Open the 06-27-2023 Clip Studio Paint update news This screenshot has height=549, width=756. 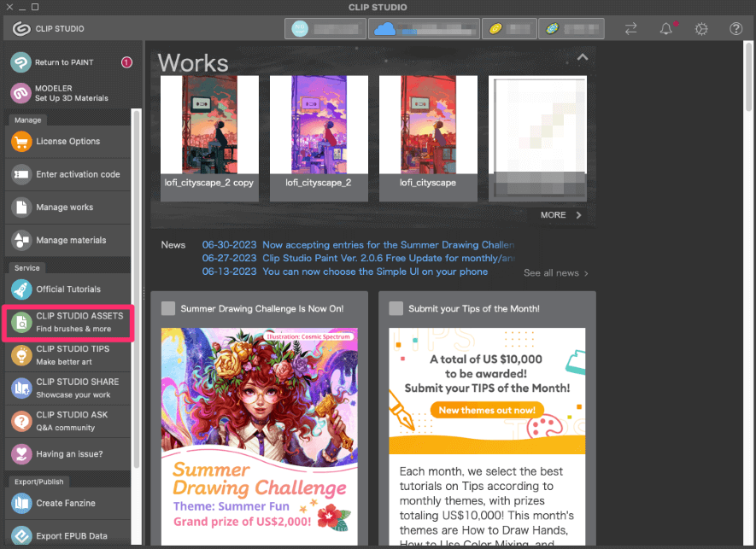click(x=384, y=258)
